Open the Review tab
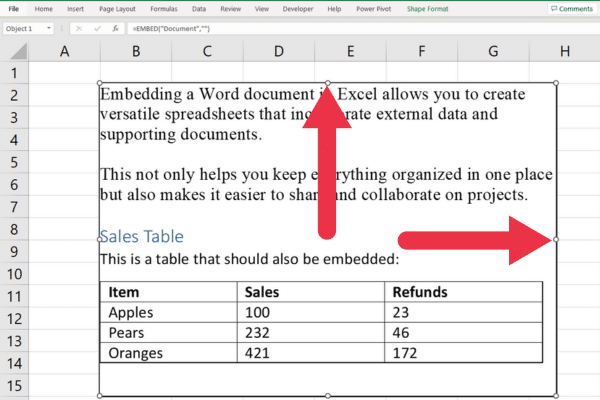600x400 pixels. click(230, 9)
